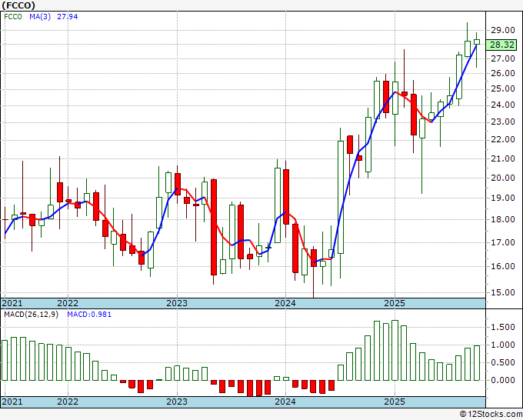
Task: Click the 23.00 price axis label
Action: pyautogui.click(x=502, y=122)
